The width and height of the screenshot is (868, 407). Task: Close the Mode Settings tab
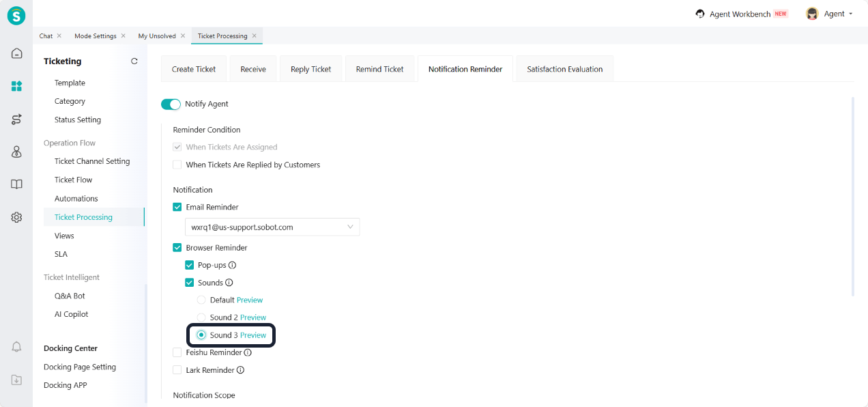tap(124, 36)
